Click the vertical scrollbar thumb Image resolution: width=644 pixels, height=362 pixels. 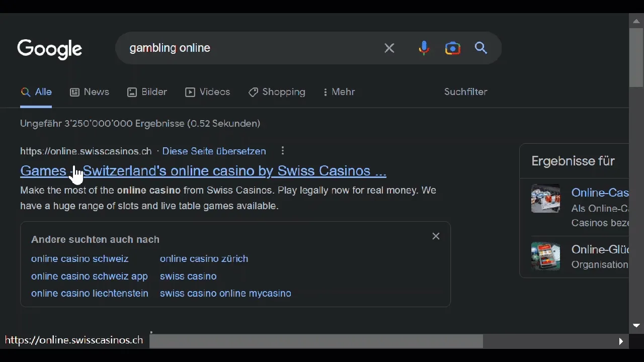pyautogui.click(x=636, y=58)
